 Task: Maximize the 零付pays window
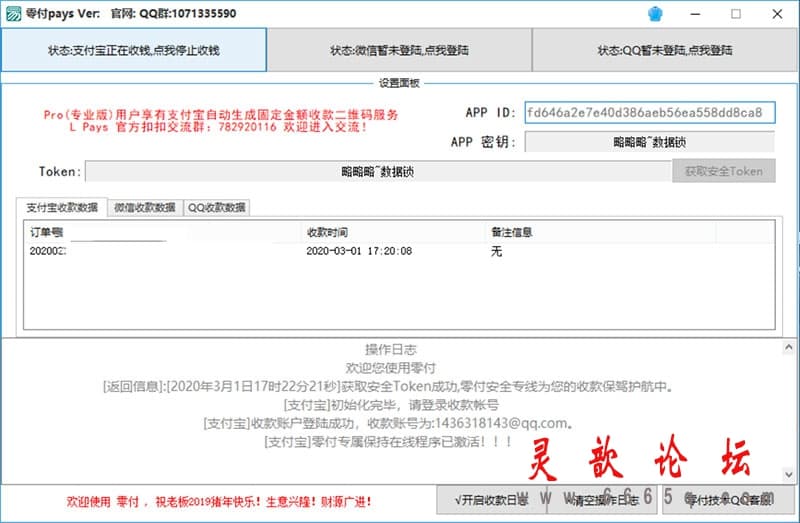pyautogui.click(x=736, y=14)
